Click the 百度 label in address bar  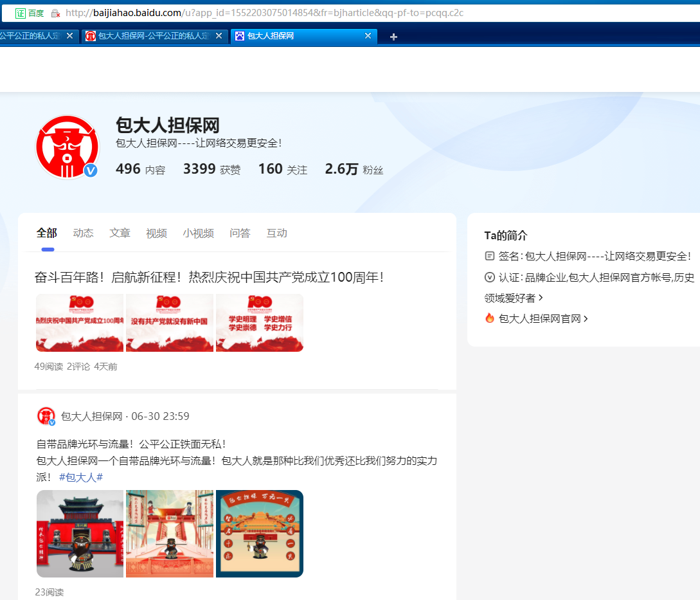pos(36,13)
